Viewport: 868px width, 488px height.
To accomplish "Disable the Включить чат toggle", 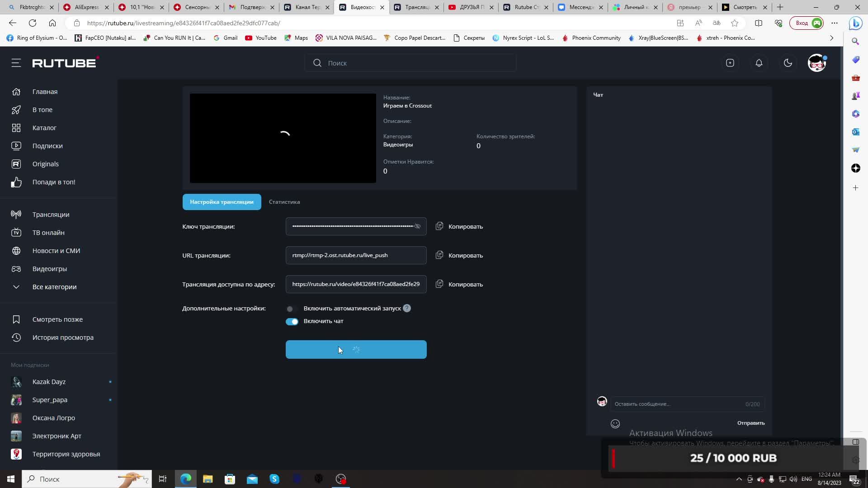I will coord(292,321).
